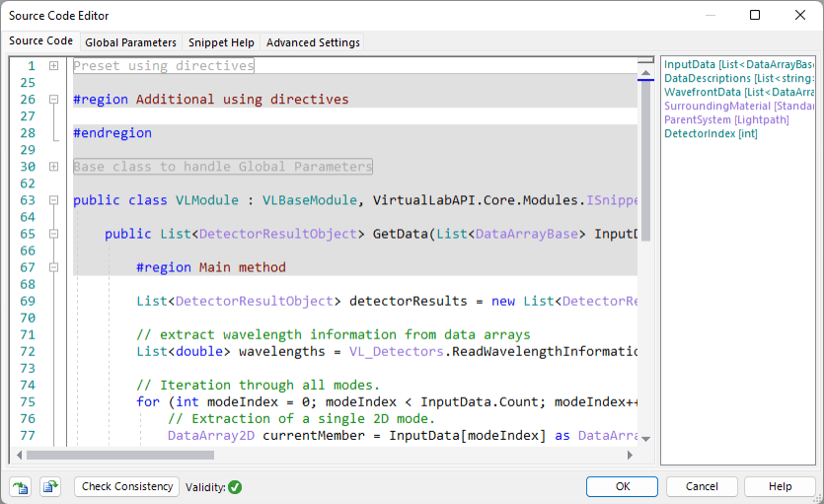Image resolution: width=824 pixels, height=504 pixels.
Task: Collapse the Main method region
Action: pyautogui.click(x=53, y=267)
